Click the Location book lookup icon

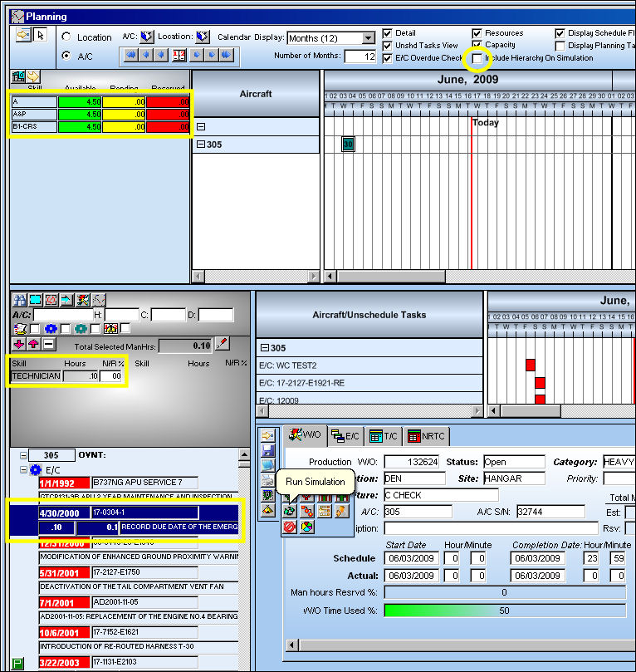[x=202, y=37]
